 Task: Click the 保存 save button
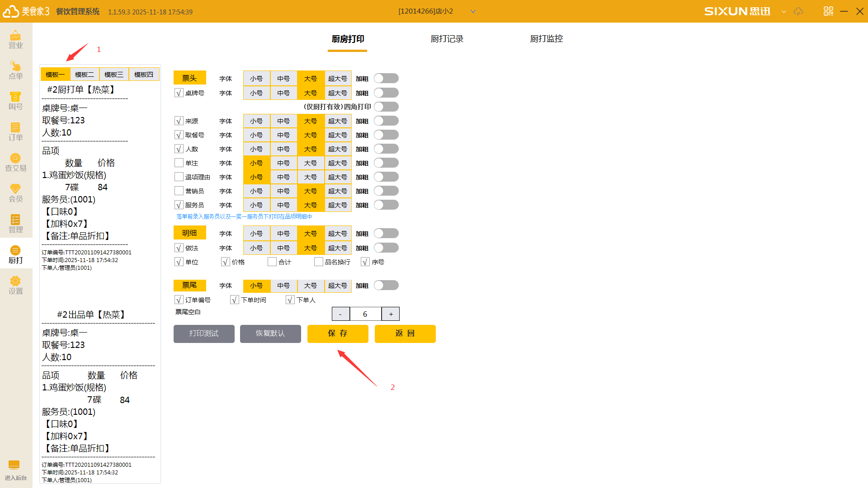pyautogui.click(x=338, y=333)
